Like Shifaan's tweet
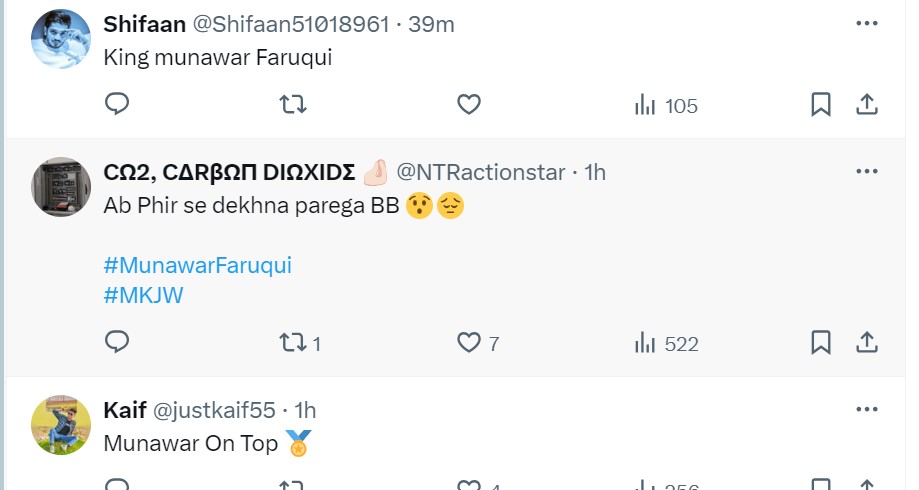The width and height of the screenshot is (919, 490). pyautogui.click(x=469, y=104)
